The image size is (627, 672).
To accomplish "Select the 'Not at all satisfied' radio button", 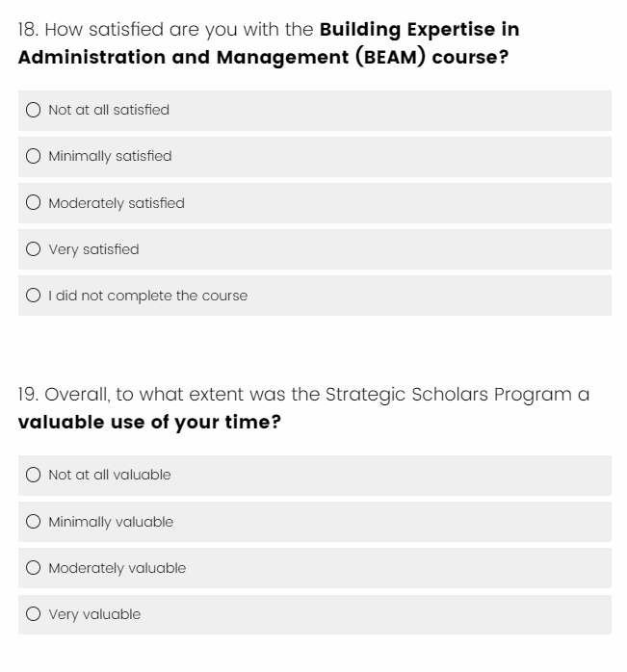I will [x=34, y=111].
